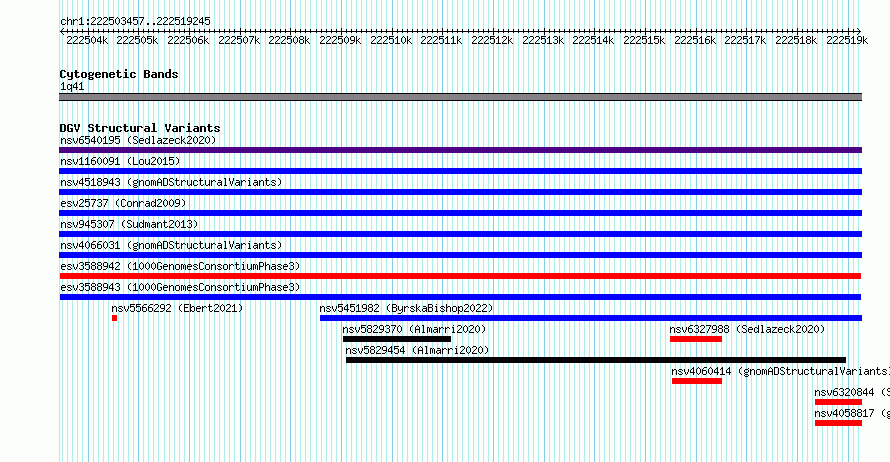
Task: Select the red esv3588942 variant bar
Action: pyautogui.click(x=460, y=276)
